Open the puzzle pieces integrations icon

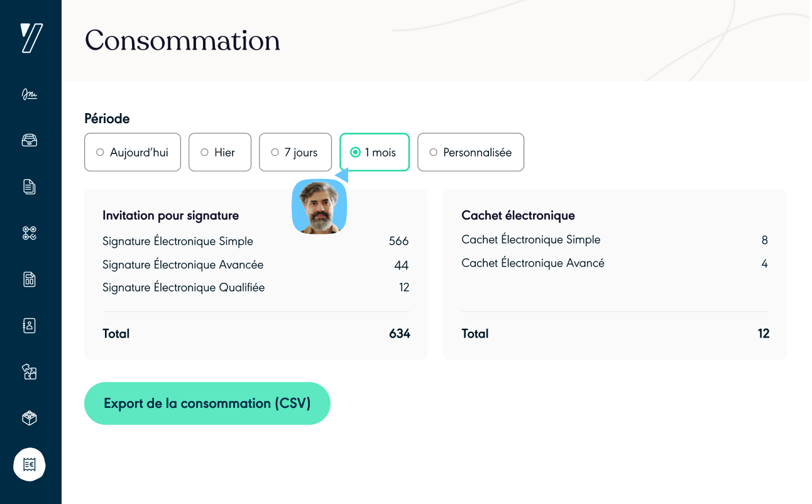[30, 371]
